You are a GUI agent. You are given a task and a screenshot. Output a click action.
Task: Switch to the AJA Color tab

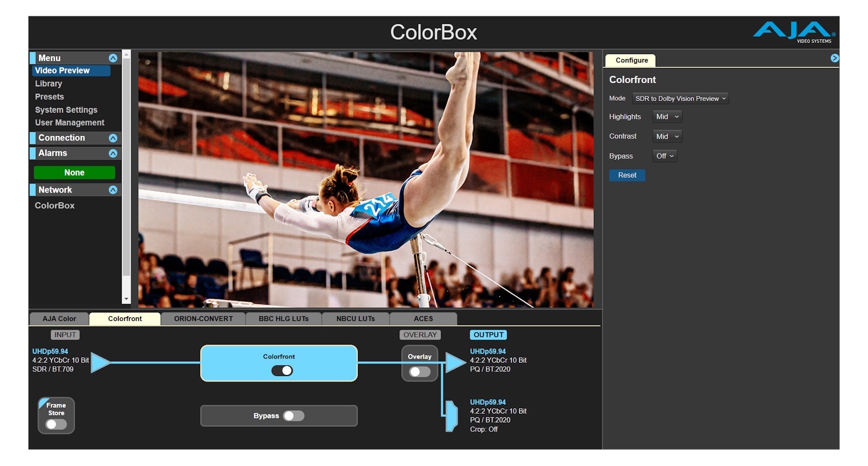[59, 319]
